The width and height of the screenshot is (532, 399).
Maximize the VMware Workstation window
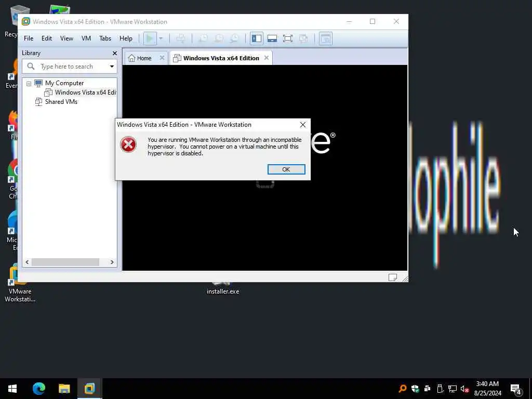coord(373,21)
